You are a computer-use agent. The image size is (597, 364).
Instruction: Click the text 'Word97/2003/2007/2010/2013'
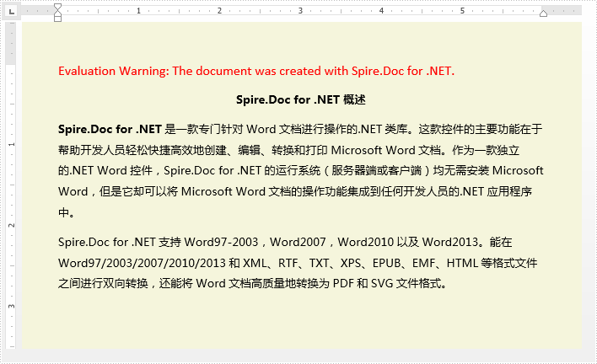(142, 263)
